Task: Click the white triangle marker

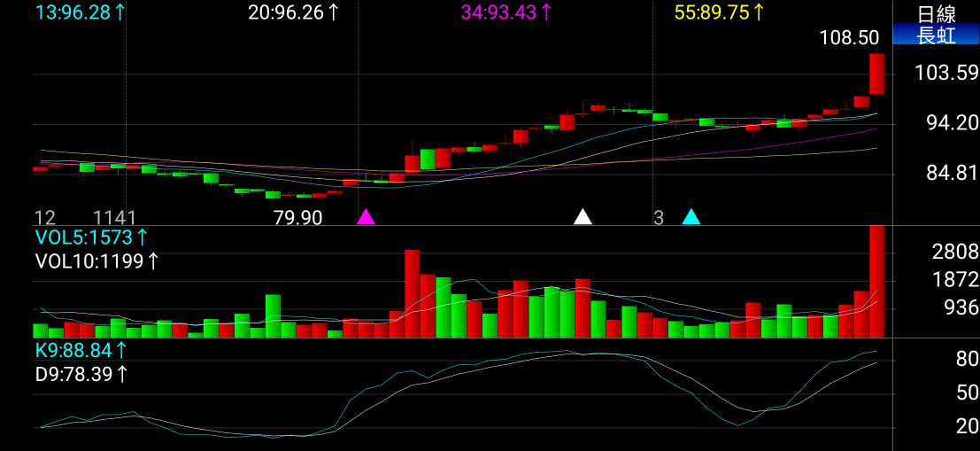Action: pos(583,216)
